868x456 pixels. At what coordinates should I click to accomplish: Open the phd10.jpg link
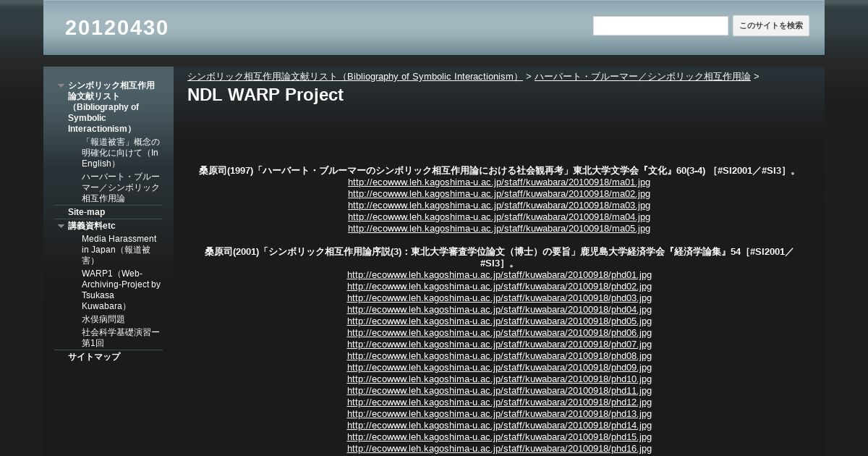pyautogui.click(x=499, y=379)
